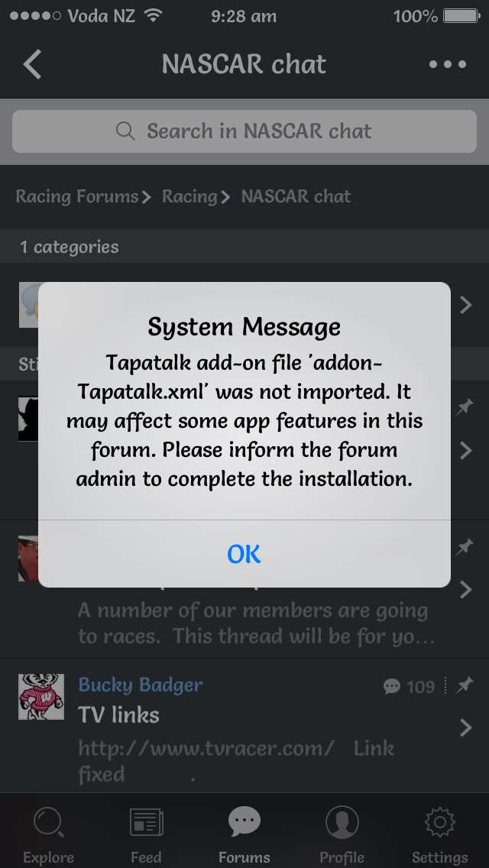The image size is (489, 868).
Task: Open the Settings gear tab
Action: [x=439, y=834]
